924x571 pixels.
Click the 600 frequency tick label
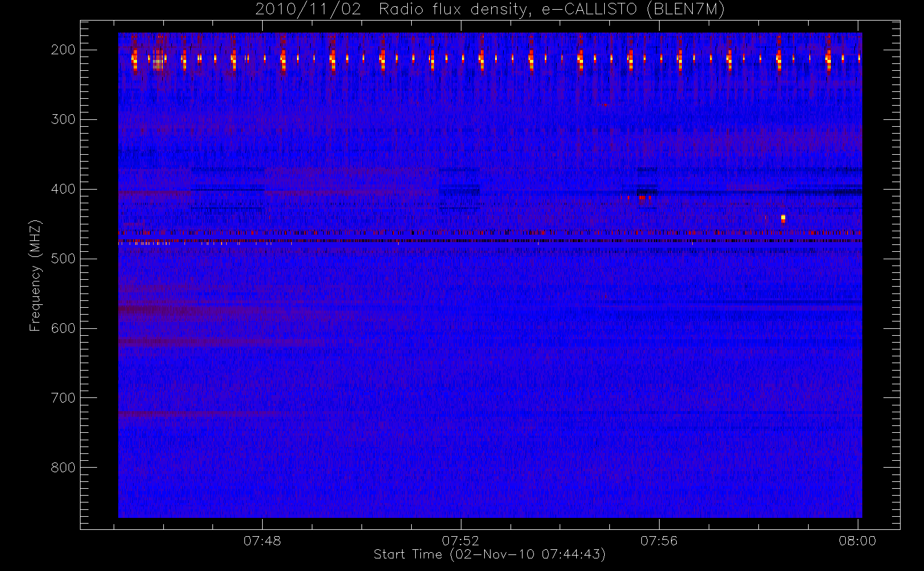click(63, 328)
